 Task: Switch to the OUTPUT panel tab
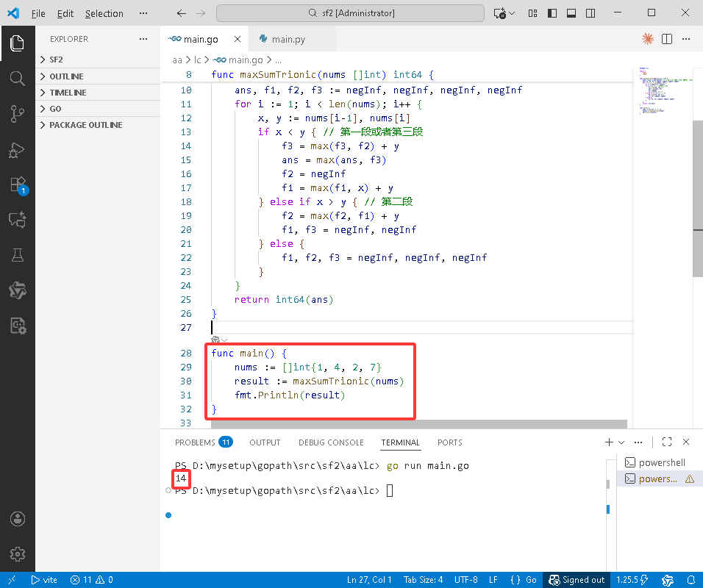(x=265, y=442)
